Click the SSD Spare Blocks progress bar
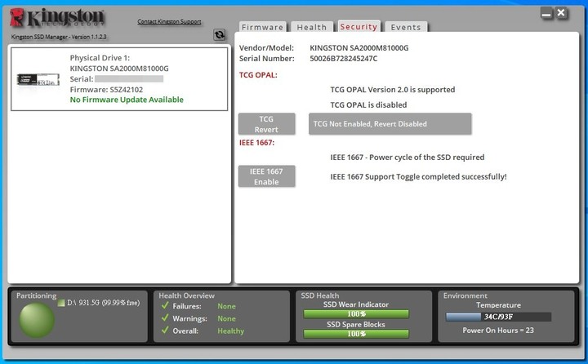Image resolution: width=588 pixels, height=364 pixels. (x=356, y=334)
